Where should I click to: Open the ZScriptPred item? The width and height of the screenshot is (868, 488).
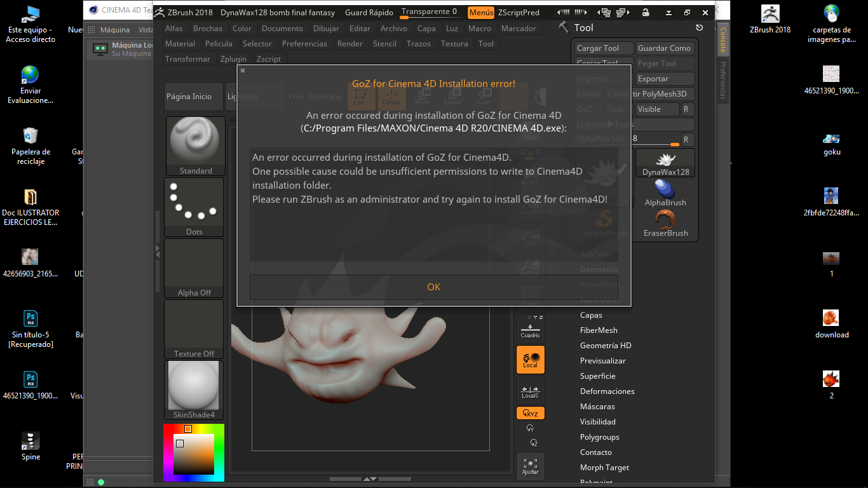tap(519, 12)
